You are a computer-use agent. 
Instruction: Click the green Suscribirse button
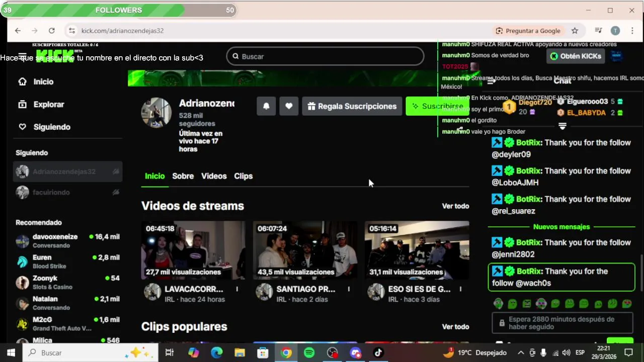pyautogui.click(x=437, y=106)
